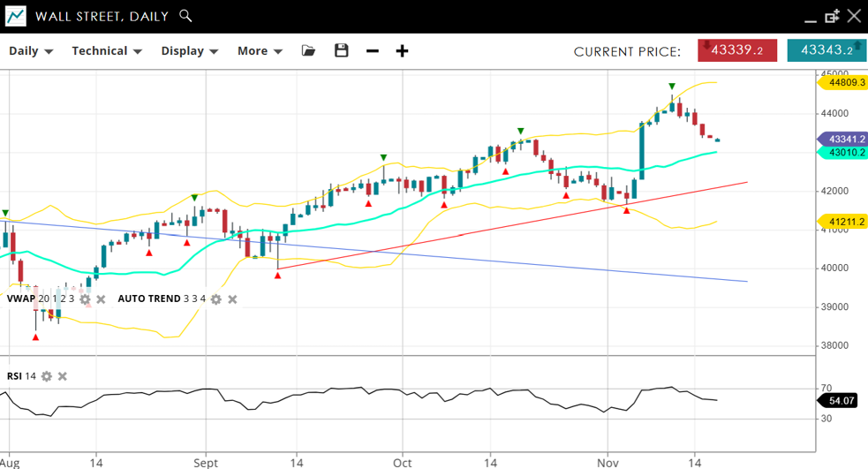This screenshot has height=469, width=868.
Task: Open Auto Trend settings gear
Action: click(x=216, y=299)
